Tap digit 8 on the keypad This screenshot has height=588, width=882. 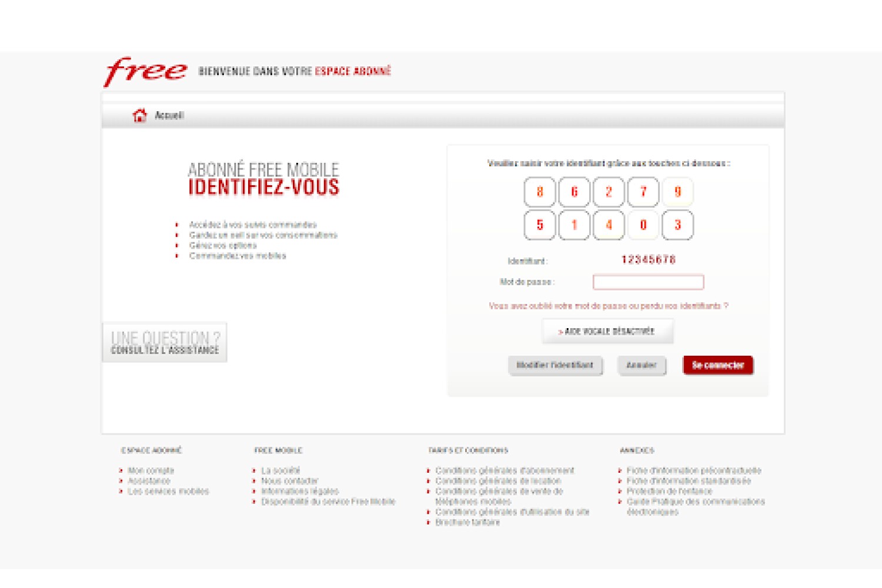(x=540, y=192)
